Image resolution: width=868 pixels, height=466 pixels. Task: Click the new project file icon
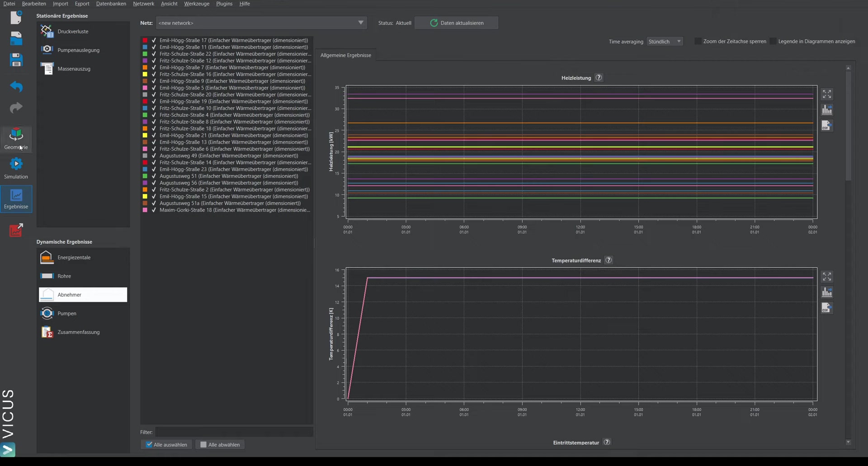(16, 17)
